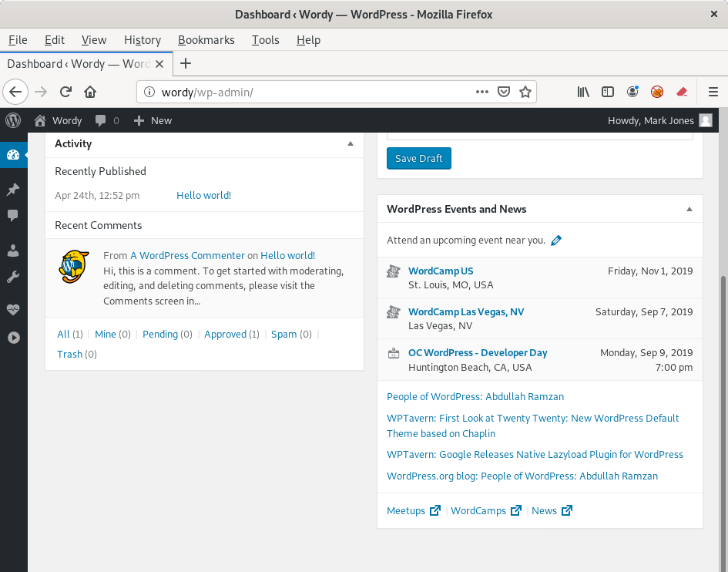Click the Save Draft button
Screen dimensions: 728x572
tap(418, 159)
